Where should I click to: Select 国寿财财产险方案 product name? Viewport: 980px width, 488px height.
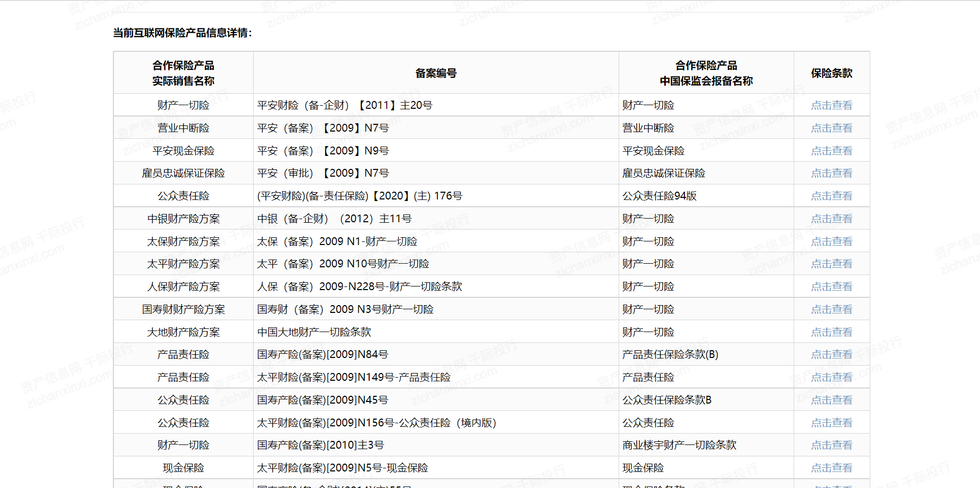183,309
